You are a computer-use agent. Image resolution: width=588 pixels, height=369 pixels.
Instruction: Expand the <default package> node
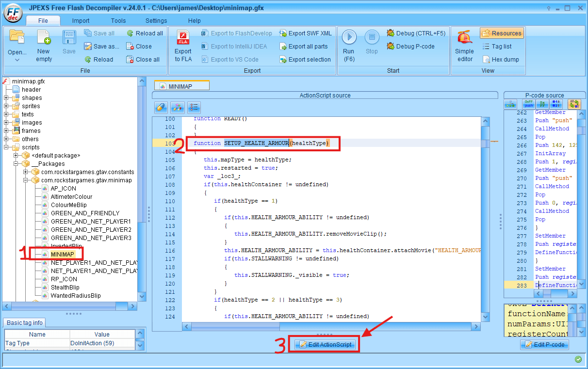pyautogui.click(x=16, y=156)
